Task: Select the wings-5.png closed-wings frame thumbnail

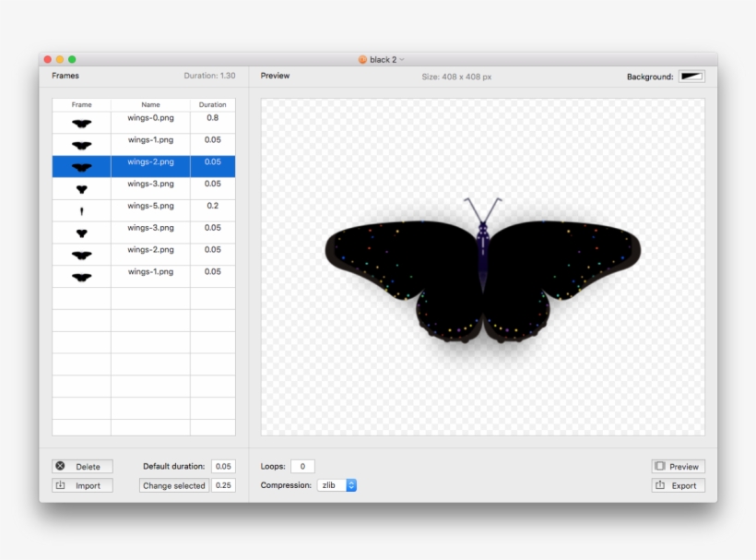Action: coord(81,209)
